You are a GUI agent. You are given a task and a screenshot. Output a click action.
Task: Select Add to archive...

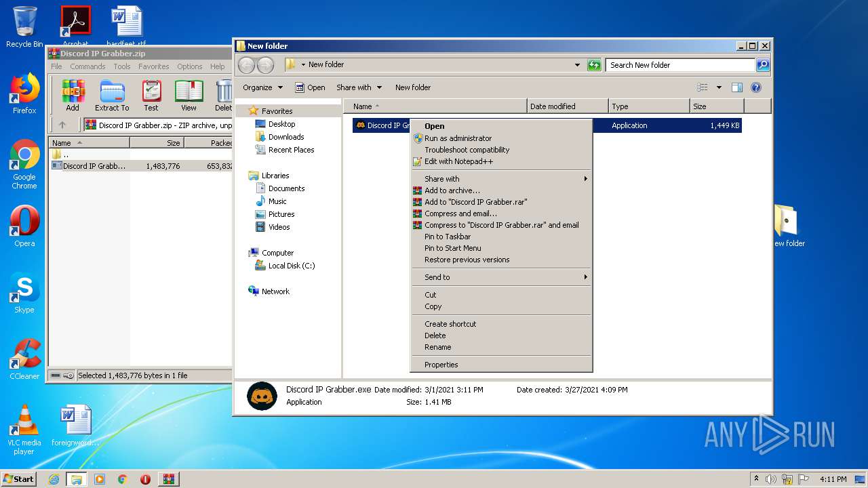pos(501,190)
